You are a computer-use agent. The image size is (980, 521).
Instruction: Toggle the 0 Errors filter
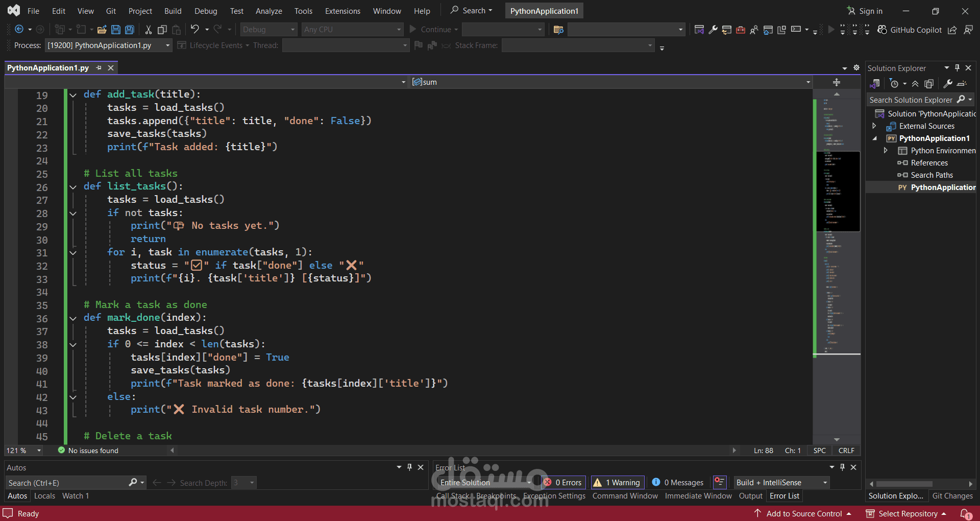(x=563, y=482)
